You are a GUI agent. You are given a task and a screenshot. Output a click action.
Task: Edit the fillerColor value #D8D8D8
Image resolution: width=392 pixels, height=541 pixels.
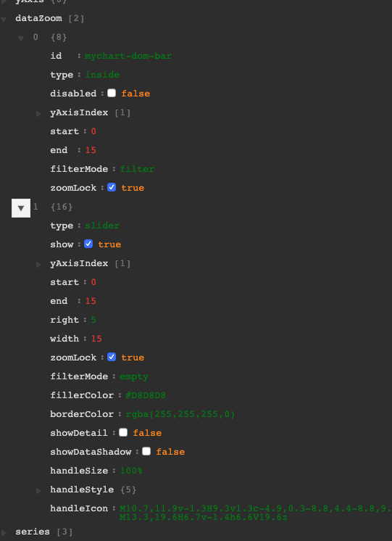pyautogui.click(x=146, y=395)
